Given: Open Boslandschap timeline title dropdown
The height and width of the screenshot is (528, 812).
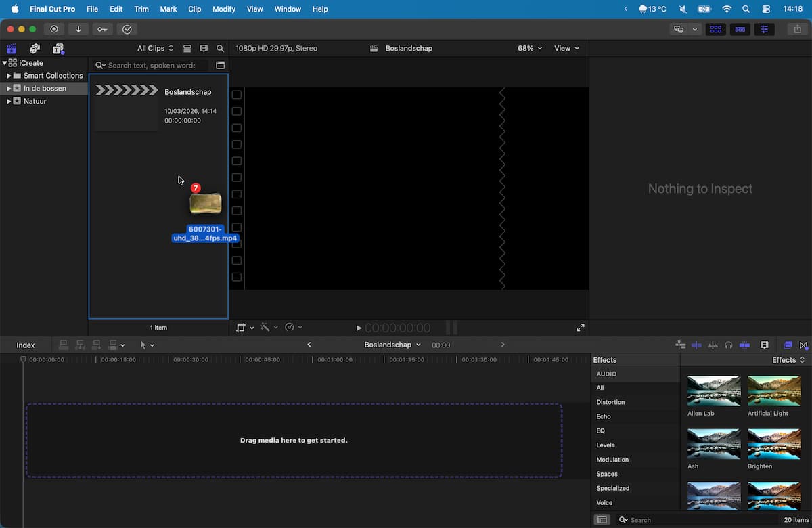Looking at the screenshot, I should click(392, 345).
